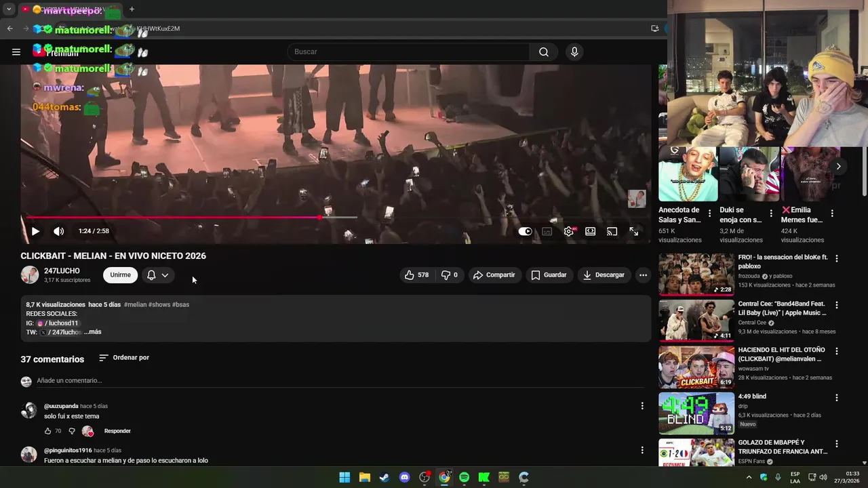Open the player 4K settings gear
Screen dimensions: 868x488
[569, 231]
